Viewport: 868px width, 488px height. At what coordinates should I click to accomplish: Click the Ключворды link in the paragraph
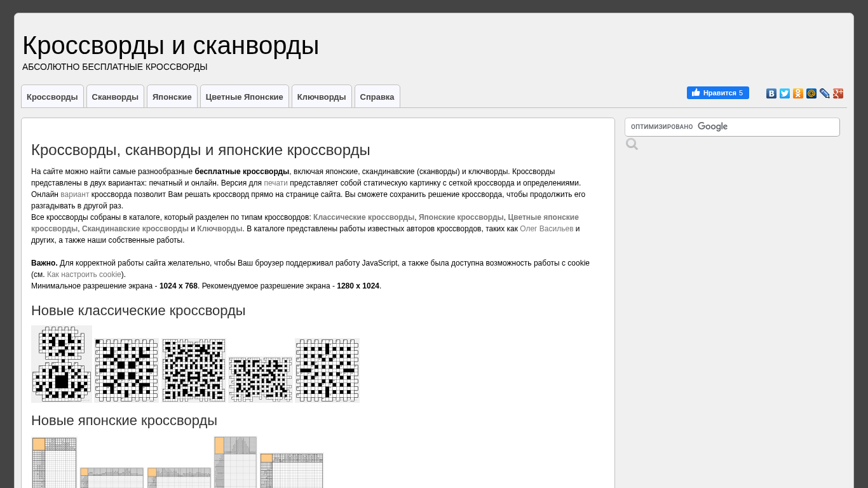coord(220,229)
